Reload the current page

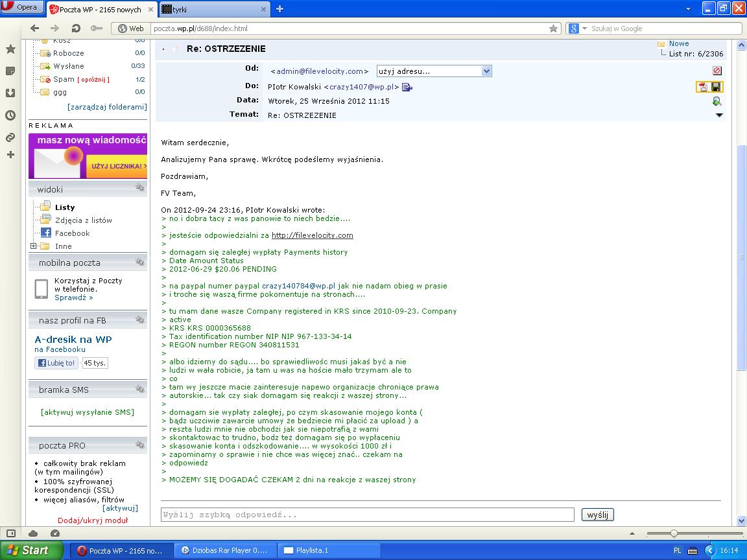click(x=75, y=29)
